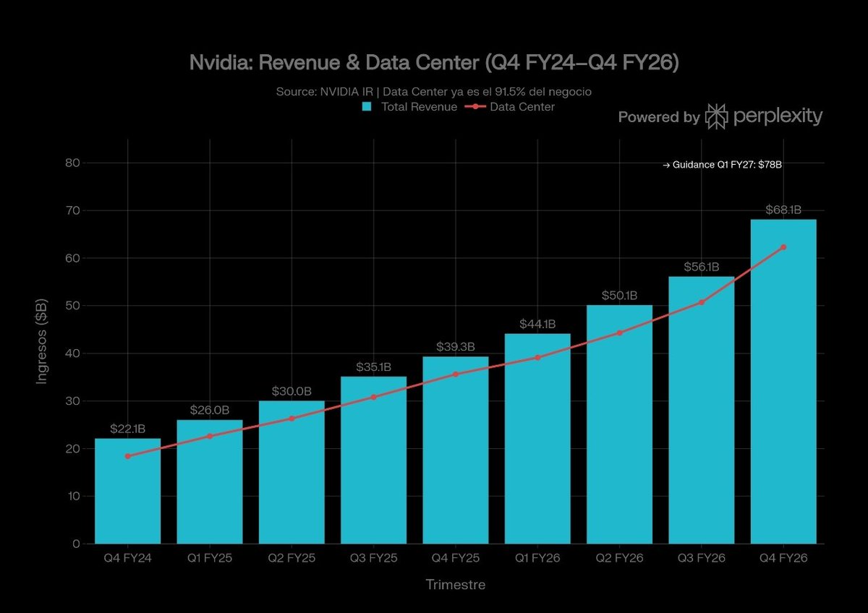Select the Q4 FY25 revenue bar

tap(456, 450)
